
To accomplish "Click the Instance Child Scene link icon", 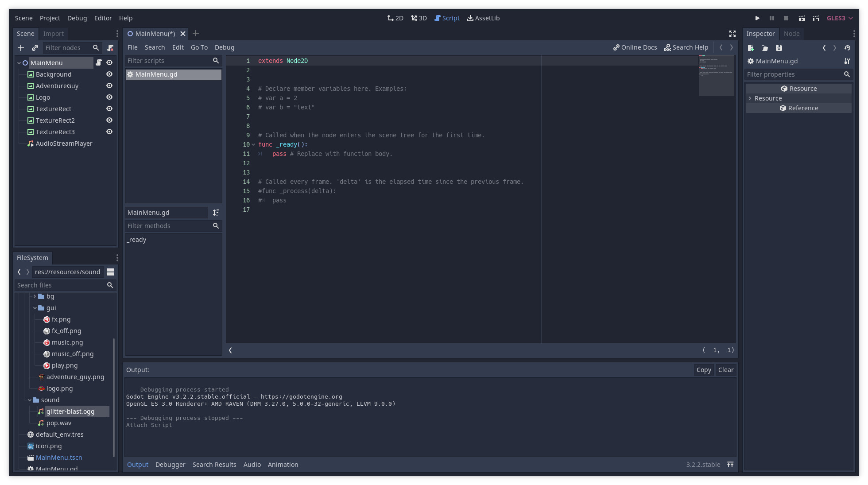I will click(35, 48).
